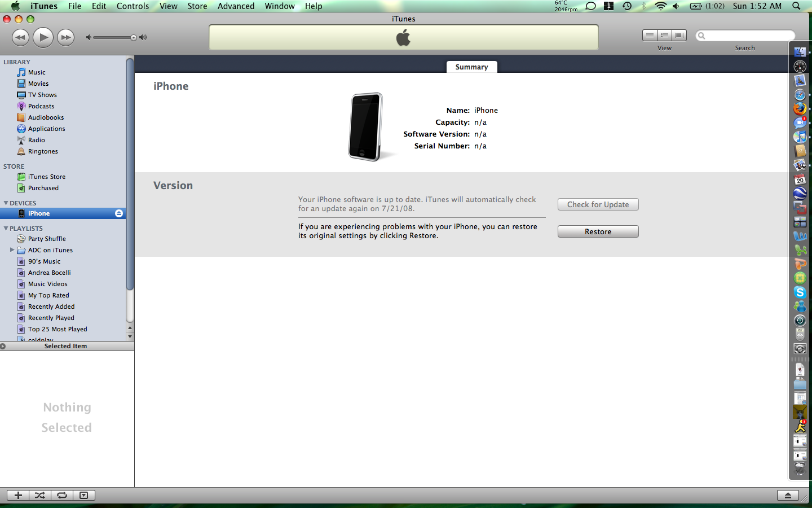This screenshot has height=508, width=812.
Task: Switch to grouped album view
Action: point(664,36)
